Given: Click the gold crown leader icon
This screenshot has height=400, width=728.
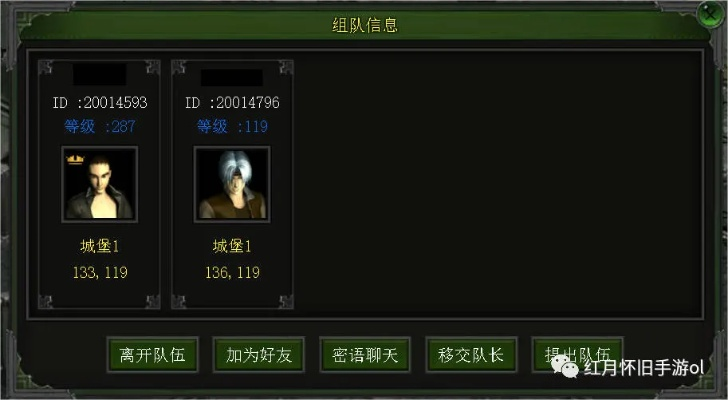Looking at the screenshot, I should 75,160.
